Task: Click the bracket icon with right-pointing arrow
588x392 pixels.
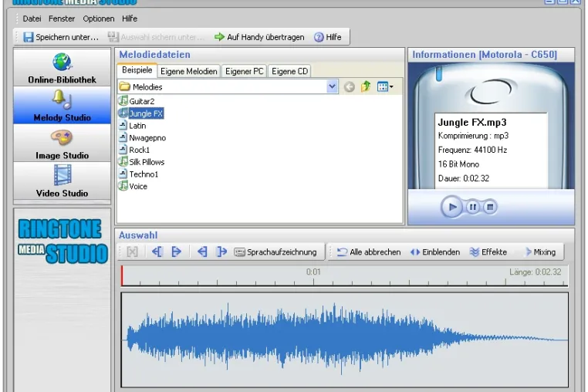Action: [x=176, y=252]
